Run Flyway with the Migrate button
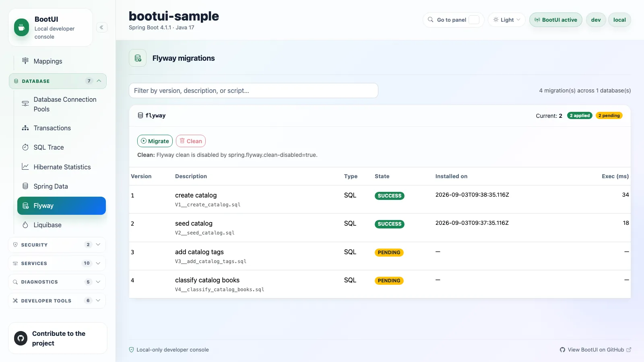644x362 pixels. point(155,141)
